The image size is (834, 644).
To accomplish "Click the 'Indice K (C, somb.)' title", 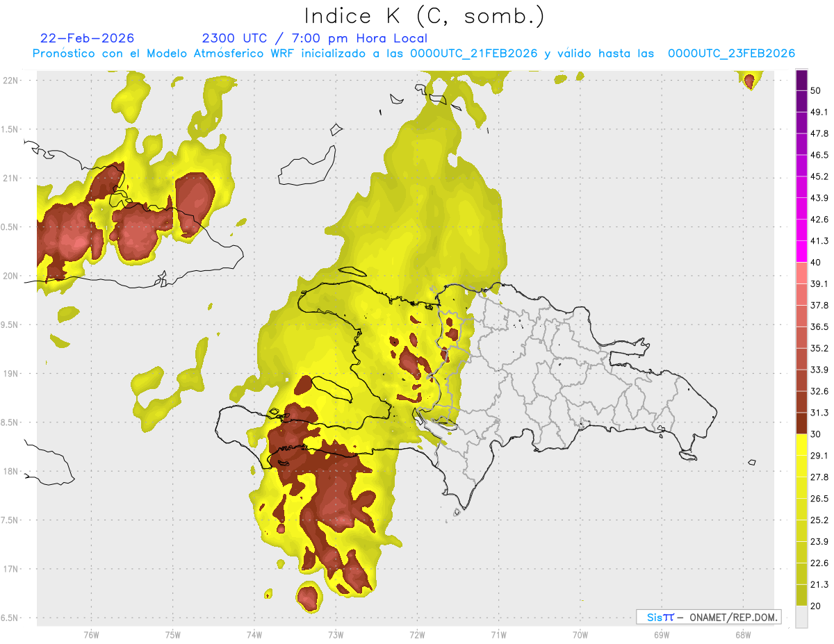I will pos(424,15).
